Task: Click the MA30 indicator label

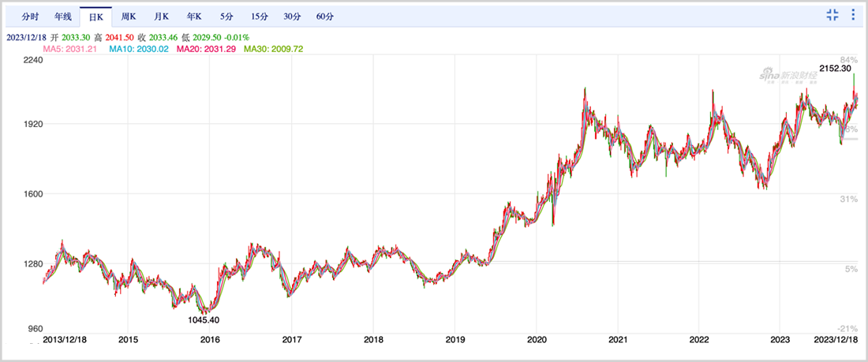Action: coord(273,49)
